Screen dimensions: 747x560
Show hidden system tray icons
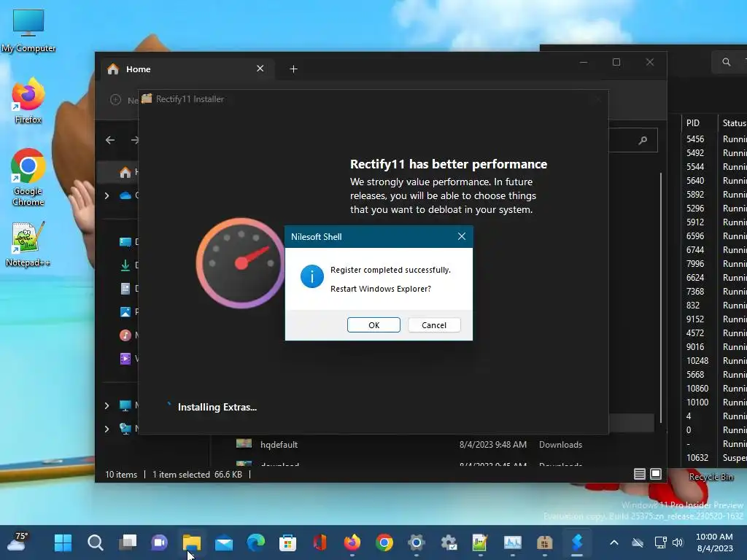[x=614, y=542]
